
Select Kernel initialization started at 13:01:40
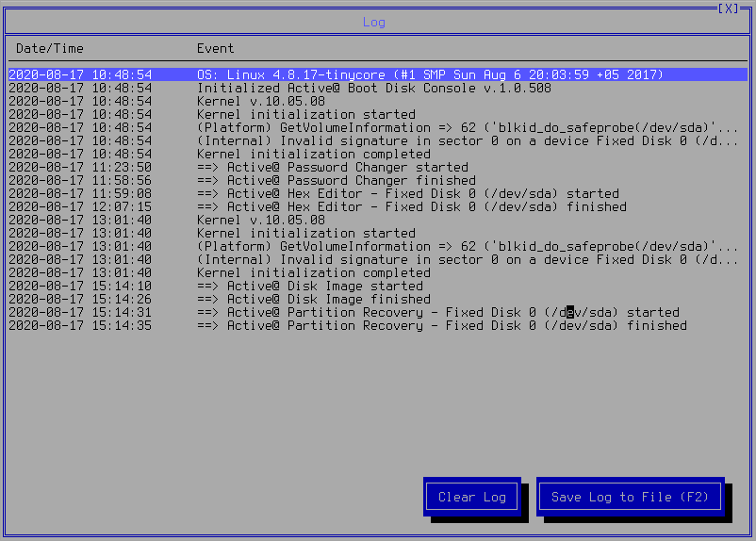378,233
